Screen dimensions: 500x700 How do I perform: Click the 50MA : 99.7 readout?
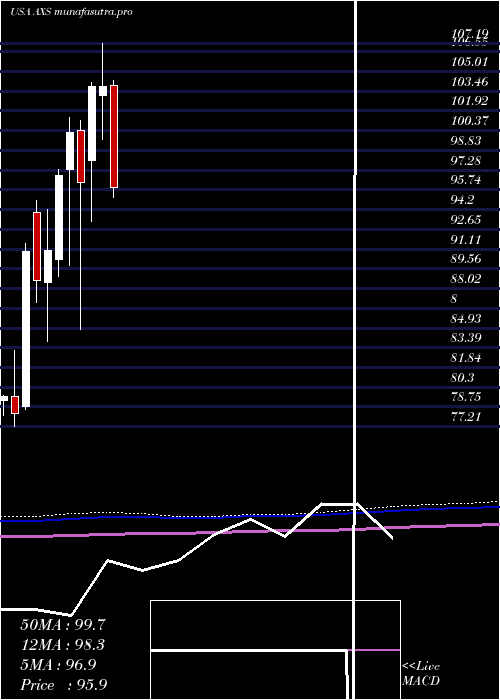63,625
